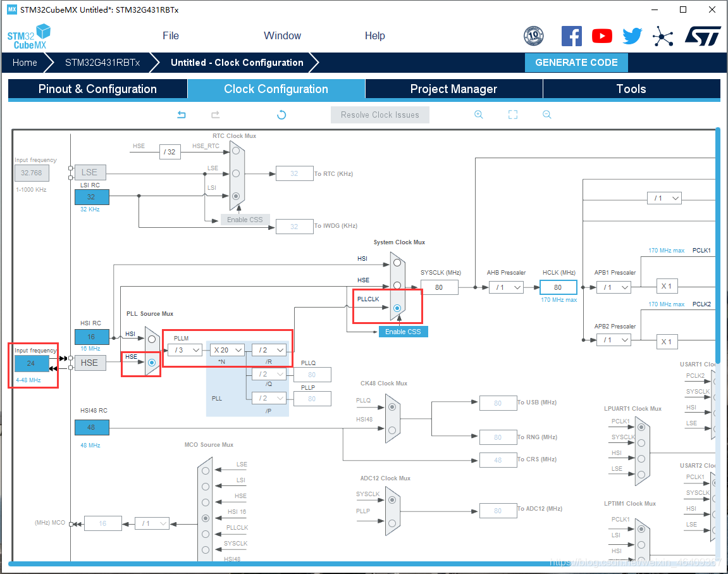Select HSE in the PLL Source Mux

(x=151, y=362)
